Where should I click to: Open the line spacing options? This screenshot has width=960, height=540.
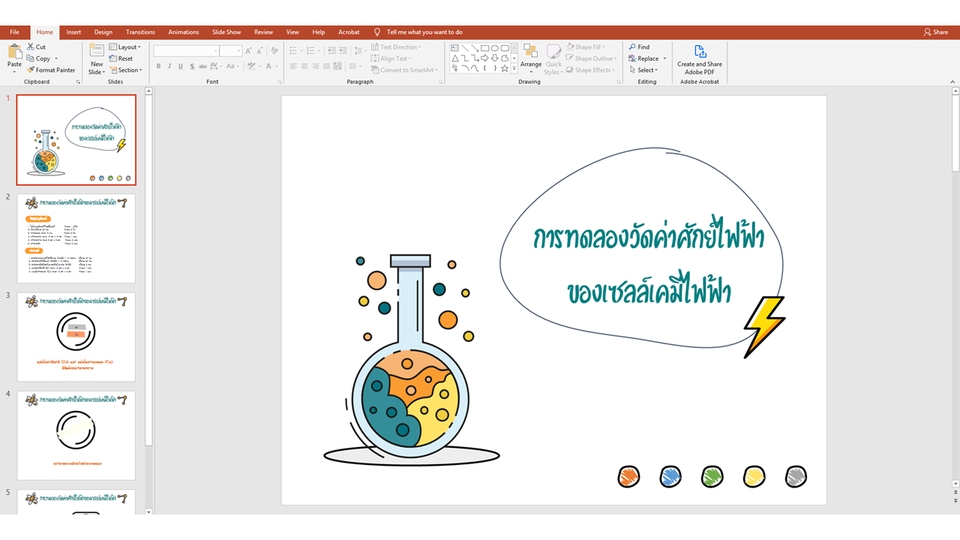[x=359, y=51]
